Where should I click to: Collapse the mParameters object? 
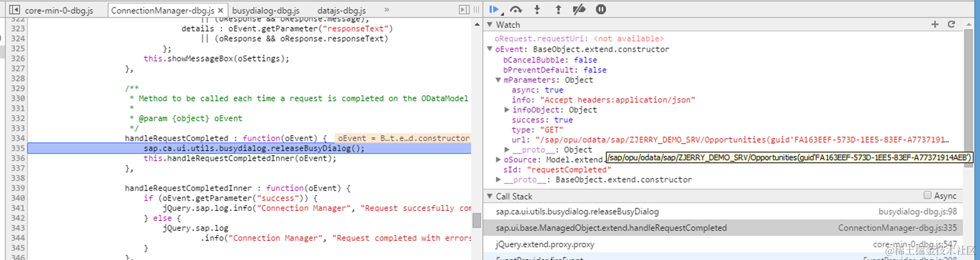498,80
